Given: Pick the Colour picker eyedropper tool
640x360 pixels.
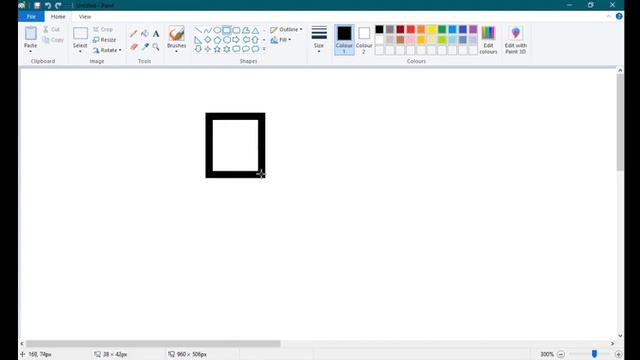Looking at the screenshot, I should pyautogui.click(x=144, y=47).
